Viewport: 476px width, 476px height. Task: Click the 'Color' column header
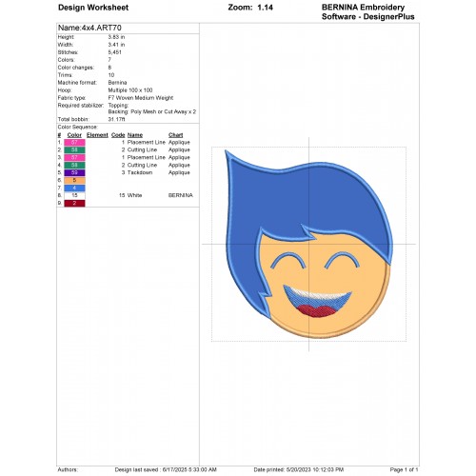[x=74, y=135]
